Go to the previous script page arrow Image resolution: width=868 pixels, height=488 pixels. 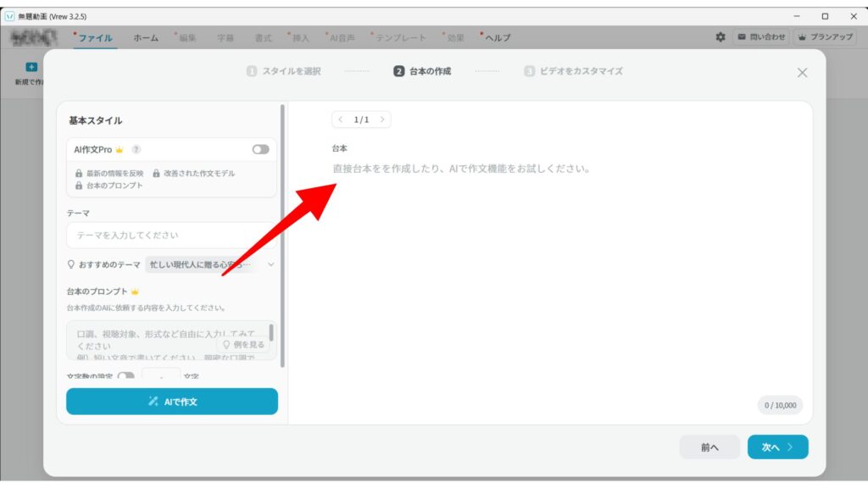341,119
